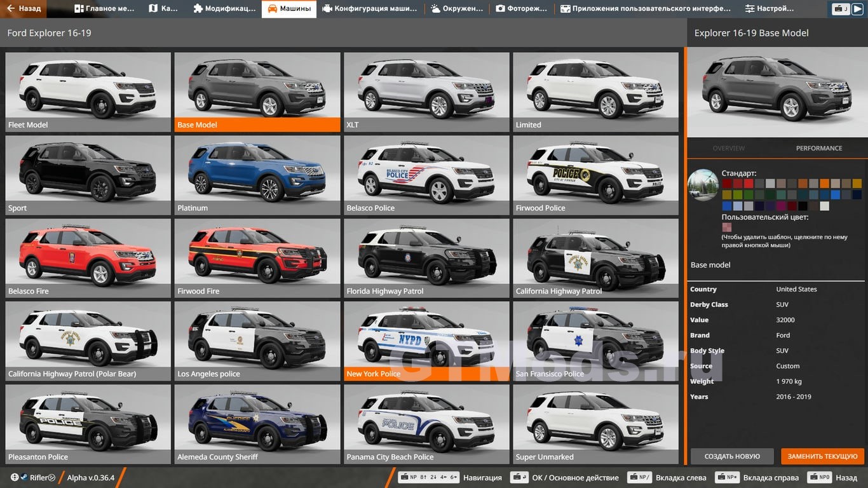Click the circular paint preview image

pyautogui.click(x=703, y=185)
